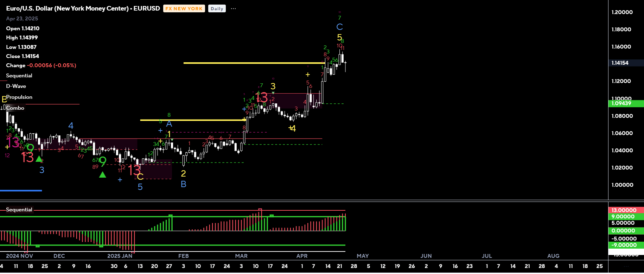Click the red 13.00000 level on oscillator axis
The image size is (644, 274).
tap(624, 210)
